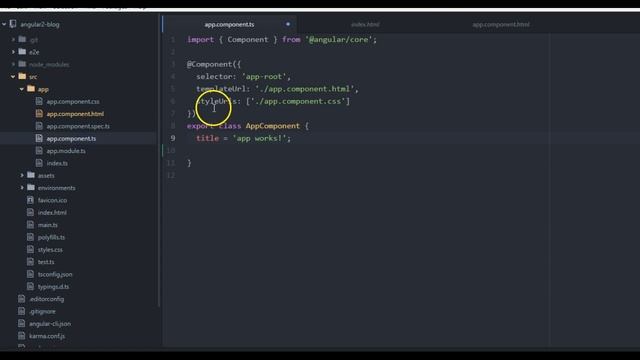This screenshot has width=640, height=360.
Task: Click the app.component.spec.ts file icon
Action: coord(39,126)
